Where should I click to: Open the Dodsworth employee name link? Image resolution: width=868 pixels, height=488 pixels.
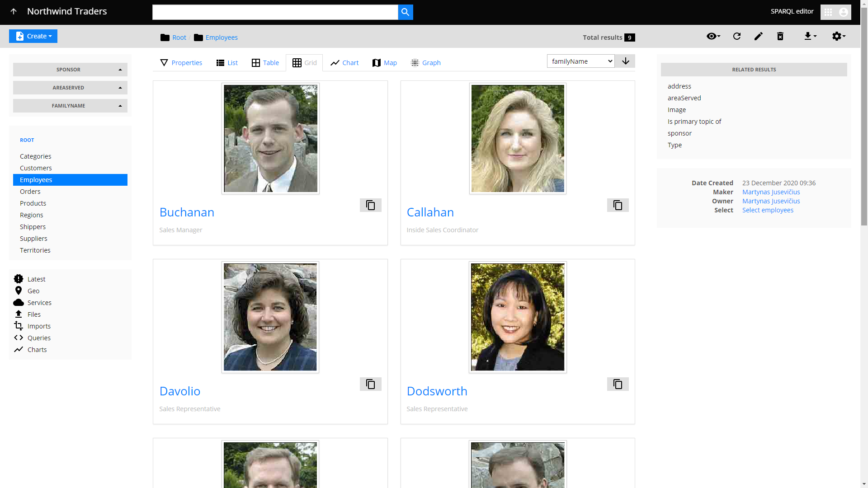click(437, 391)
